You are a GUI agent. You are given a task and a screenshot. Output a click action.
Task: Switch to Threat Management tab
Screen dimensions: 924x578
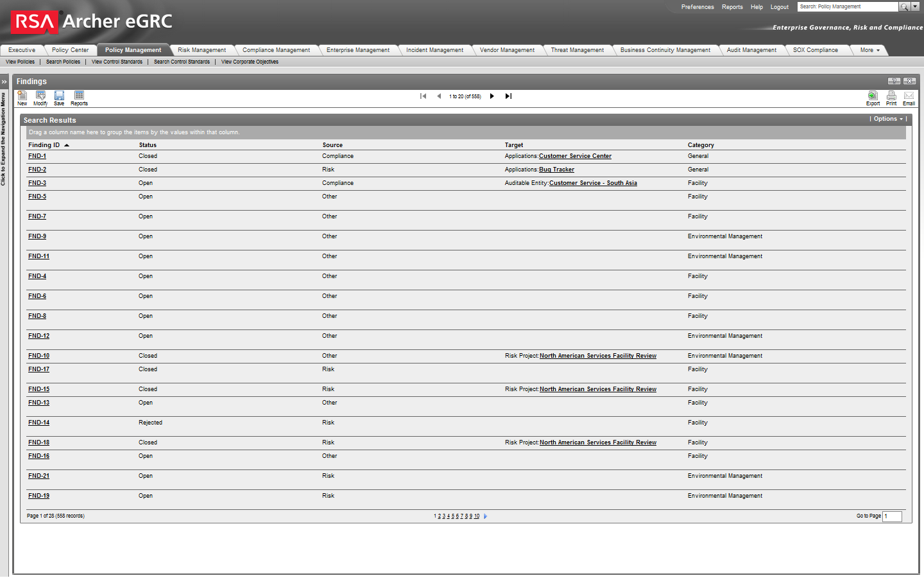[577, 50]
